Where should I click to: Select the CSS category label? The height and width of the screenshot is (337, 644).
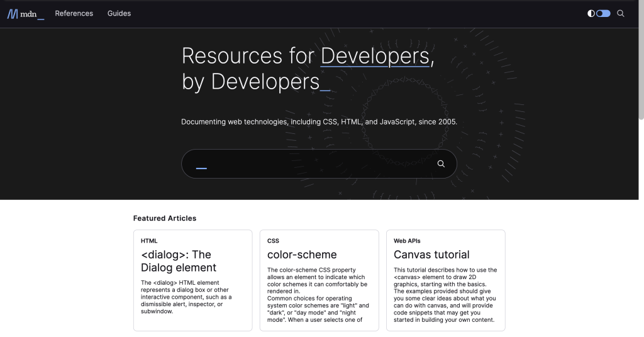[273, 241]
